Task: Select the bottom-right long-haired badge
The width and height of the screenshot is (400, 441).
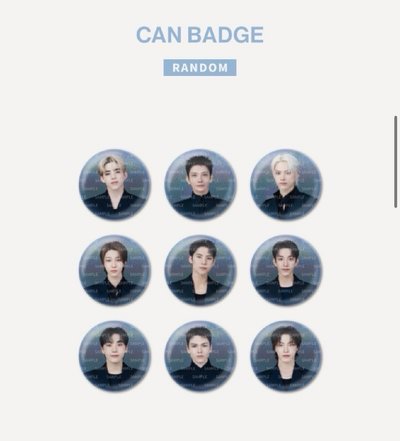Action: pyautogui.click(x=286, y=356)
